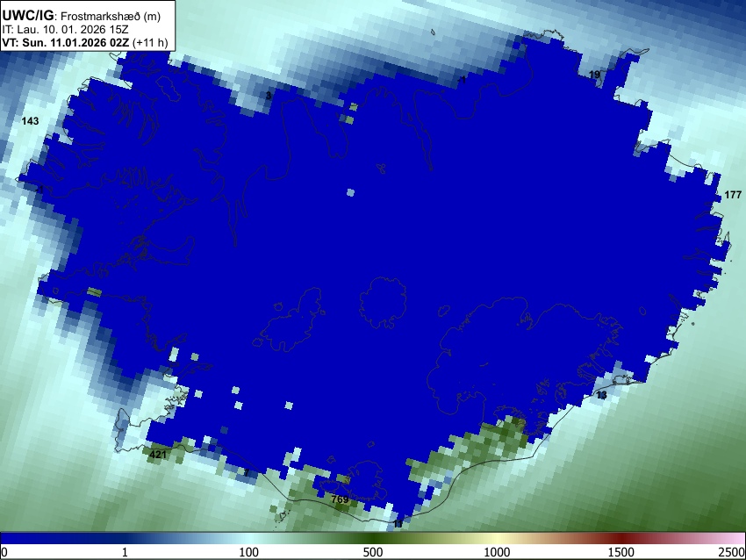This screenshot has height=560, width=746.
Task: Pick the pale yellow colorbar segment above 1000
Action: tap(497, 539)
